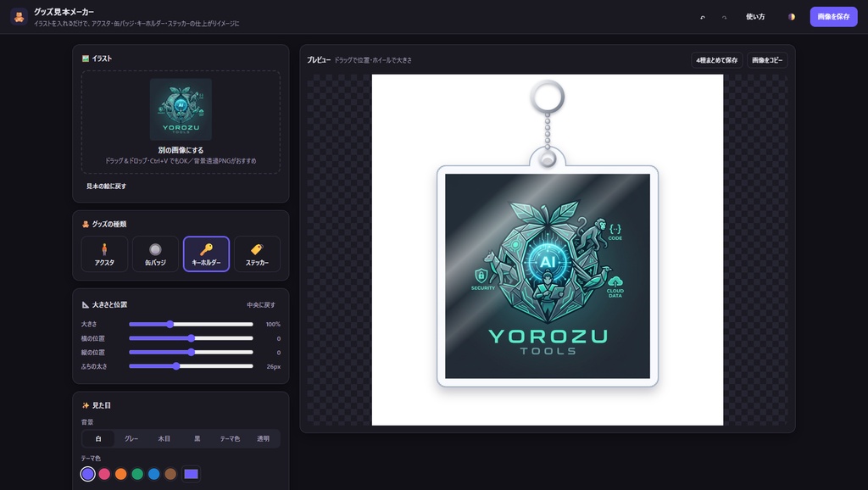Open the custom color picker rectangle

191,474
